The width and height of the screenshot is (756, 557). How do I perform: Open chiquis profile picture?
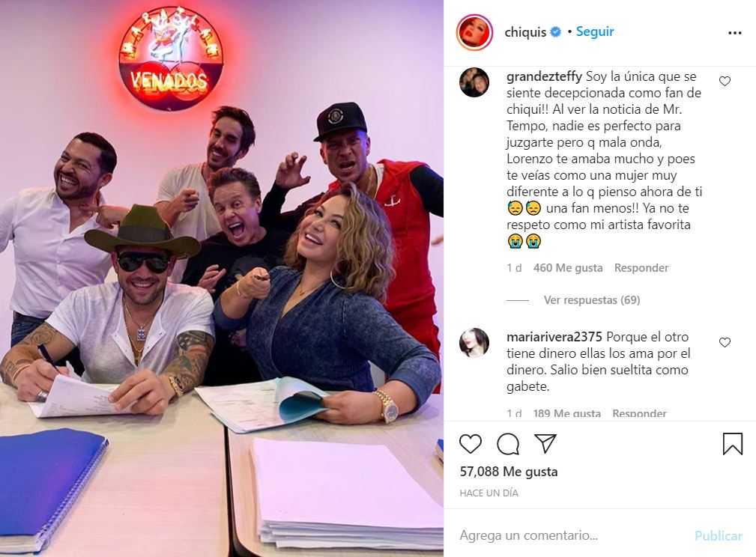click(474, 33)
